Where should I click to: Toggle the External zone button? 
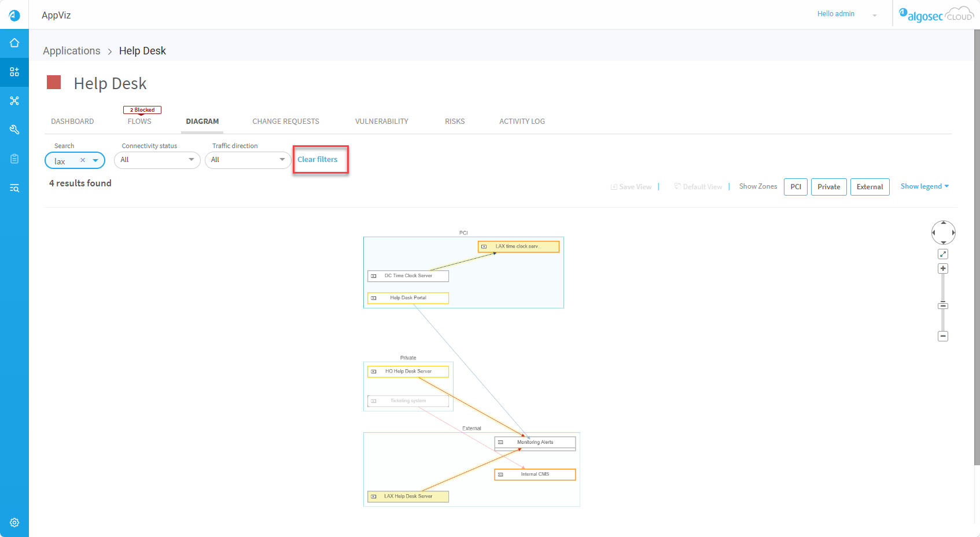(x=870, y=187)
